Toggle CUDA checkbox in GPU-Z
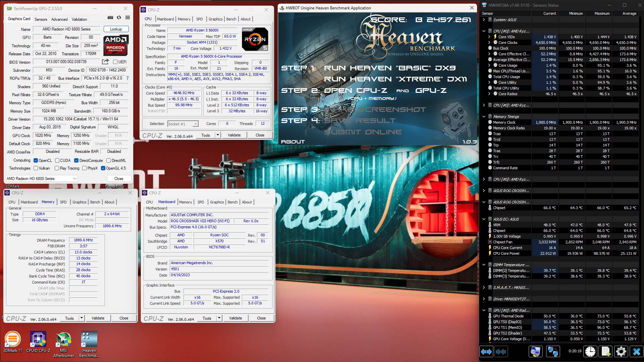The height and width of the screenshot is (362, 644). click(x=57, y=160)
